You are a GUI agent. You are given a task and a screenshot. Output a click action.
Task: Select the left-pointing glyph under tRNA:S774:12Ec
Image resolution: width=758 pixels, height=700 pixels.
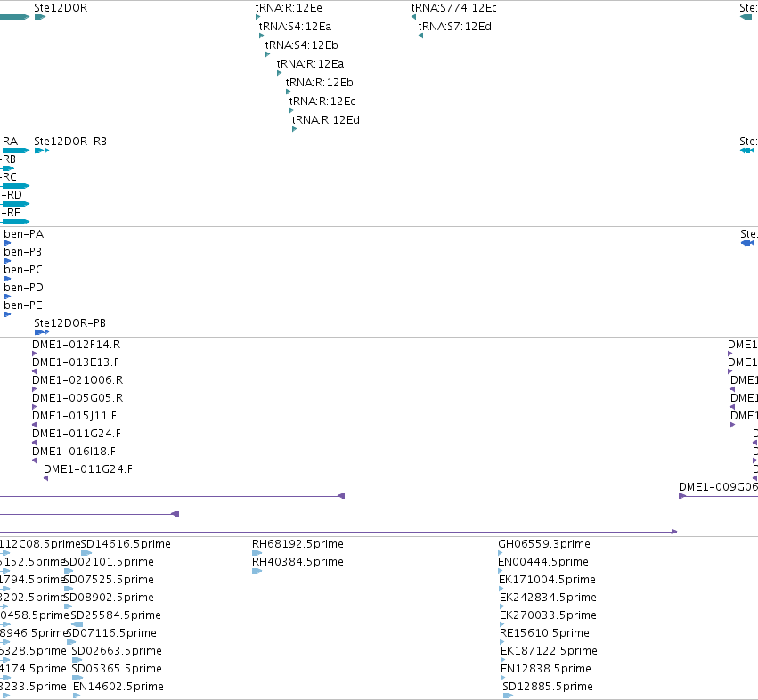tap(414, 17)
